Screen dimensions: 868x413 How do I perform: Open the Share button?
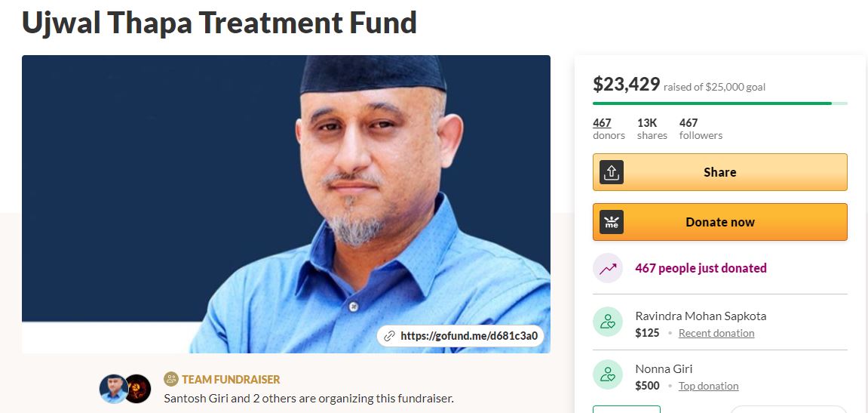(719, 172)
